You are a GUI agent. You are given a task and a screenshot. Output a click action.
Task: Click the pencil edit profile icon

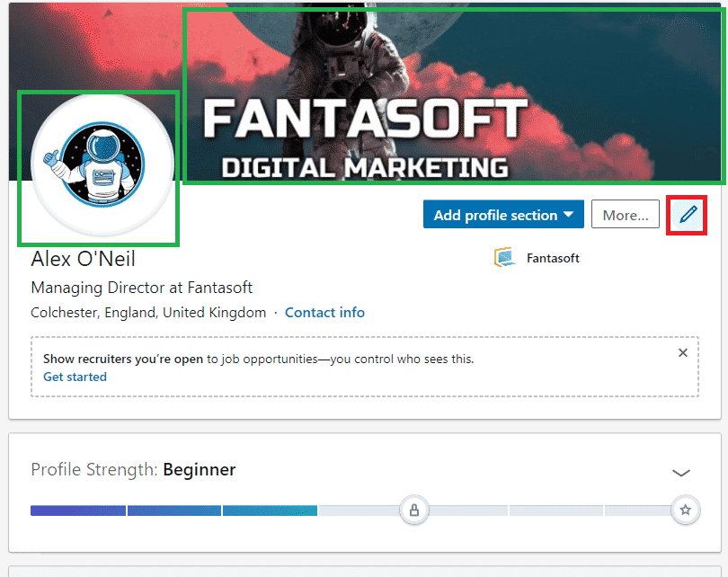[688, 215]
